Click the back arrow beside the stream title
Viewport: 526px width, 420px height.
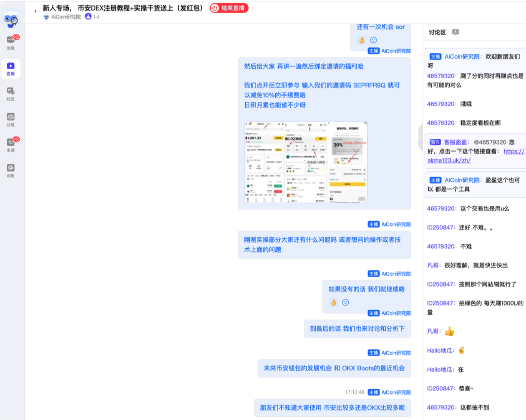tap(35, 11)
